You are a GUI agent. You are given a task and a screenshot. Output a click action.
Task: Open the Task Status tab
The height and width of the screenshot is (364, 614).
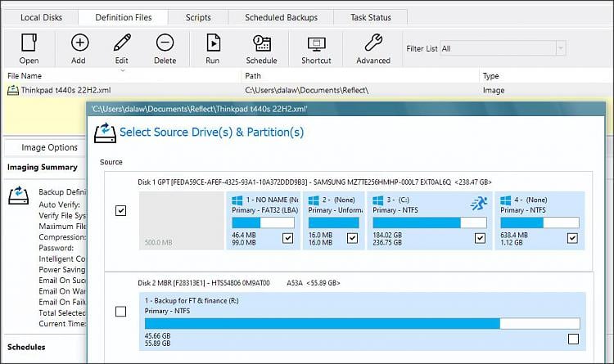coord(372,16)
